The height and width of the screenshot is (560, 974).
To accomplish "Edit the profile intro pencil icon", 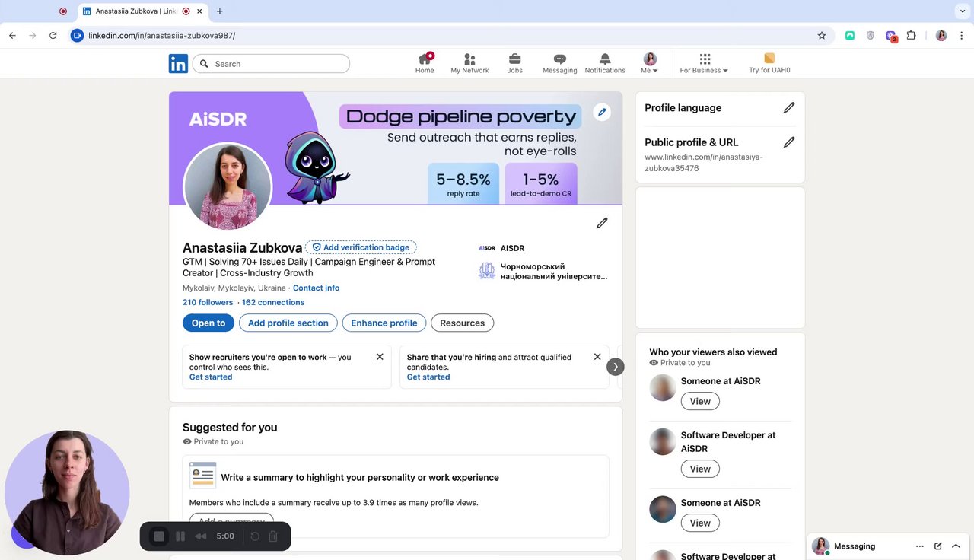I will [602, 223].
